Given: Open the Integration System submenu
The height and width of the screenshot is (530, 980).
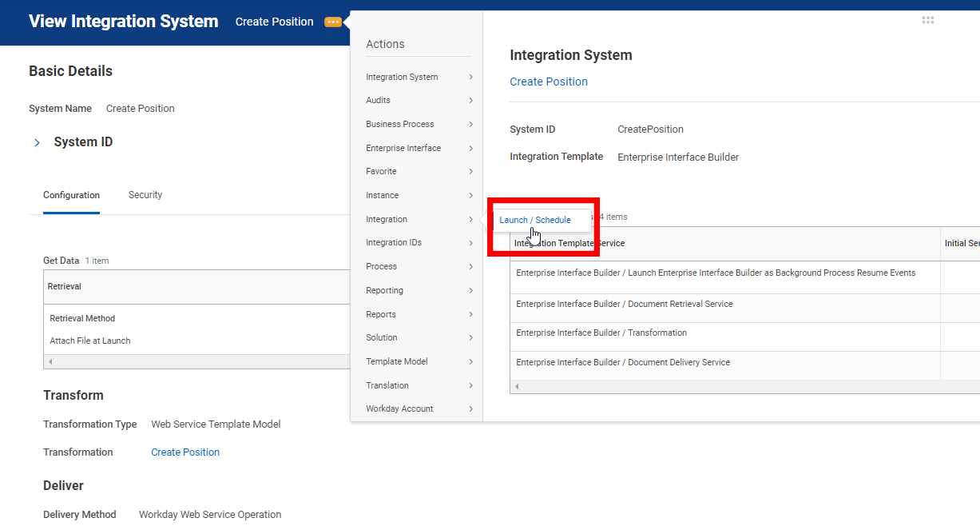Looking at the screenshot, I should tap(419, 78).
